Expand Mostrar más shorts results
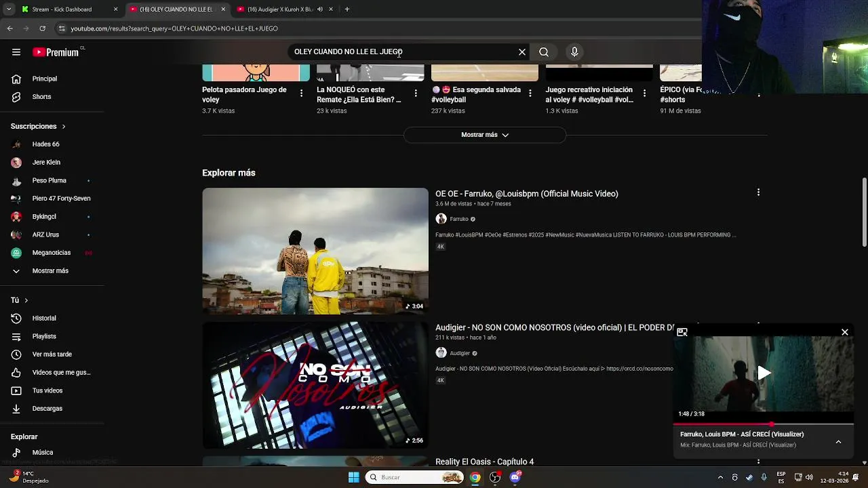 (x=485, y=135)
